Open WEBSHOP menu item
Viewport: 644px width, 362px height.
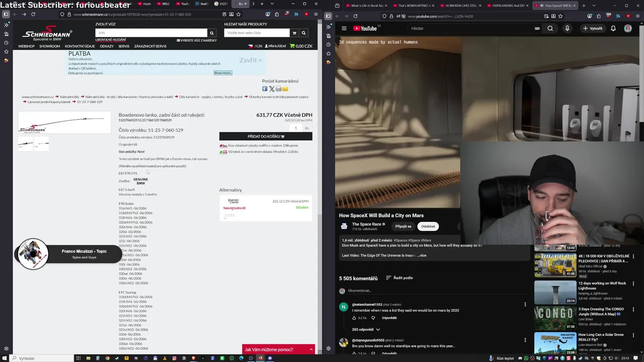click(27, 46)
